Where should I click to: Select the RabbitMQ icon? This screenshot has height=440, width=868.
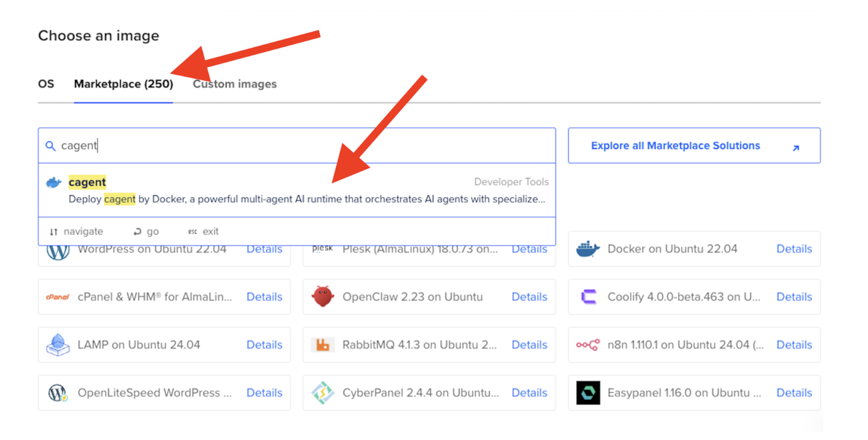[x=323, y=344]
